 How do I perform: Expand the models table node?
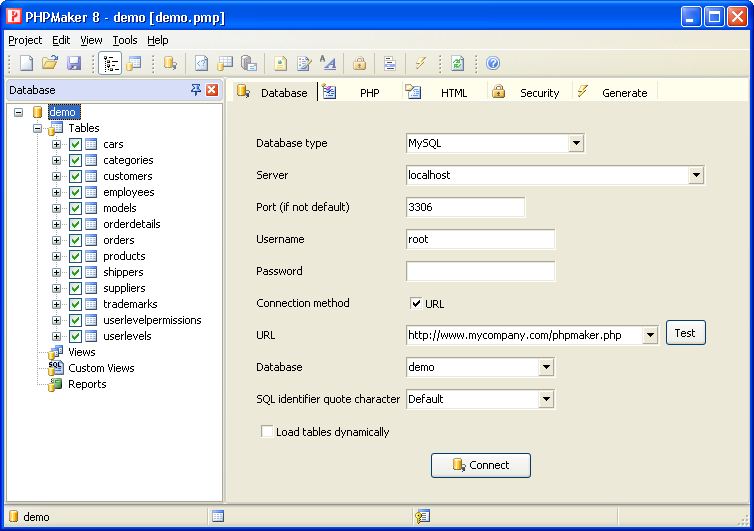[x=56, y=208]
